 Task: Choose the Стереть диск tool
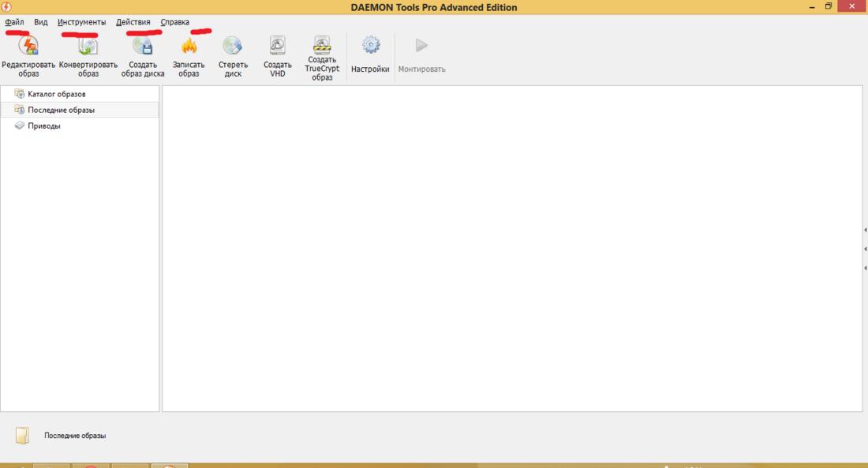[x=233, y=46]
